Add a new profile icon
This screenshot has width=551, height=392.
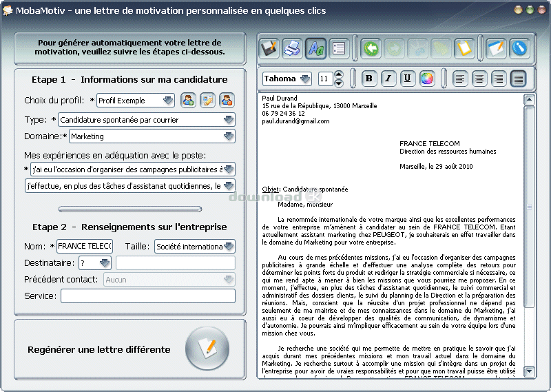pos(188,101)
